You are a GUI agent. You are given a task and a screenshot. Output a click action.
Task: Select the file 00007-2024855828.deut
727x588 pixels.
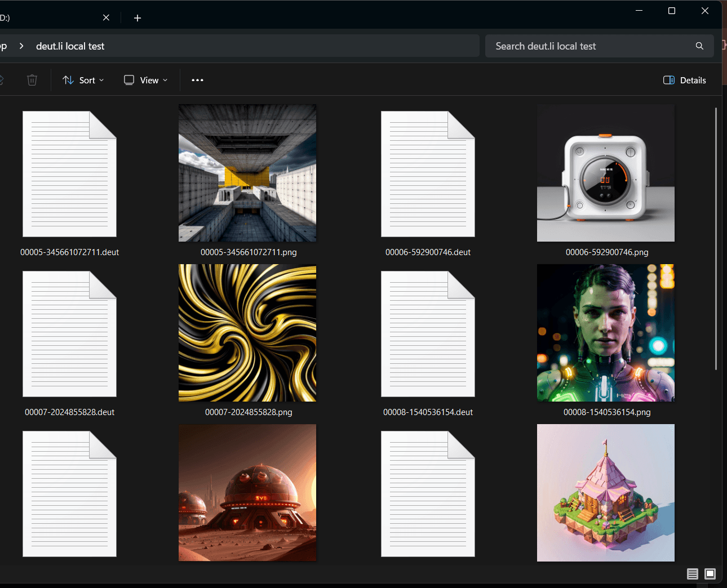69,333
